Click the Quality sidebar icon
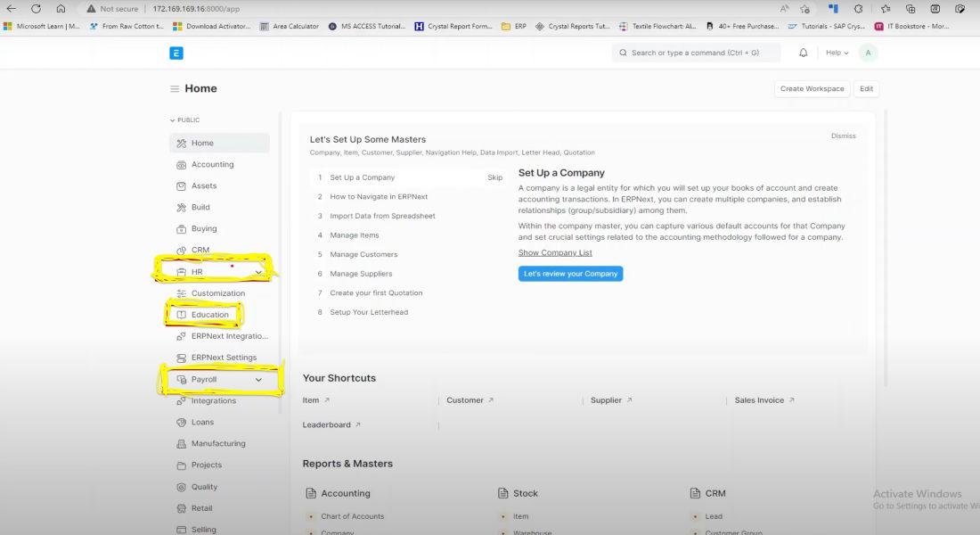 pyautogui.click(x=181, y=487)
